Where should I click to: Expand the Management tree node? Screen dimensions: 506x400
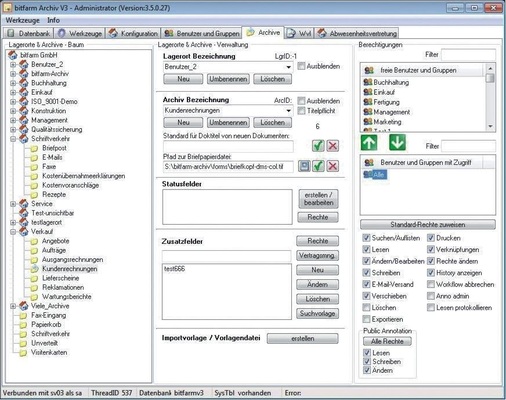point(13,120)
